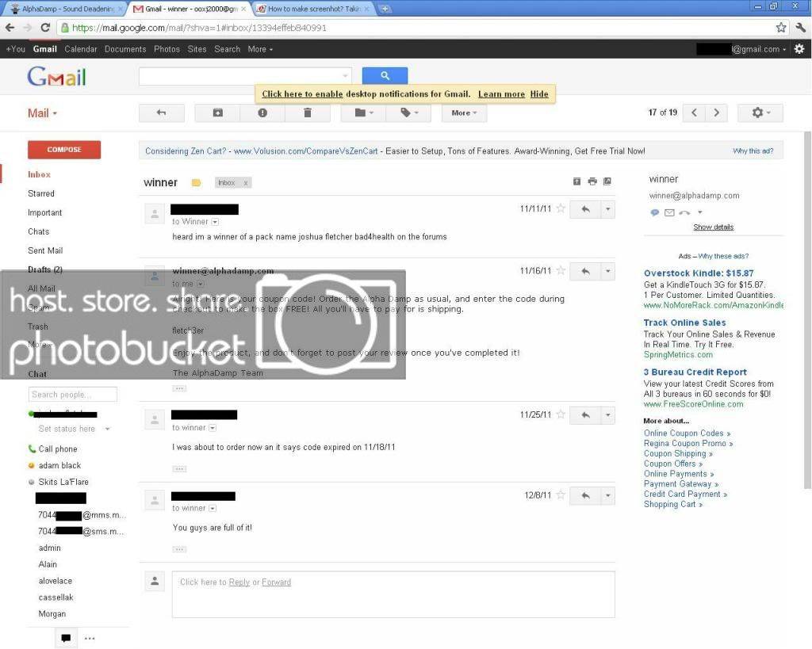Open the Mail dropdown menu
Image resolution: width=812 pixels, height=649 pixels.
coord(42,113)
